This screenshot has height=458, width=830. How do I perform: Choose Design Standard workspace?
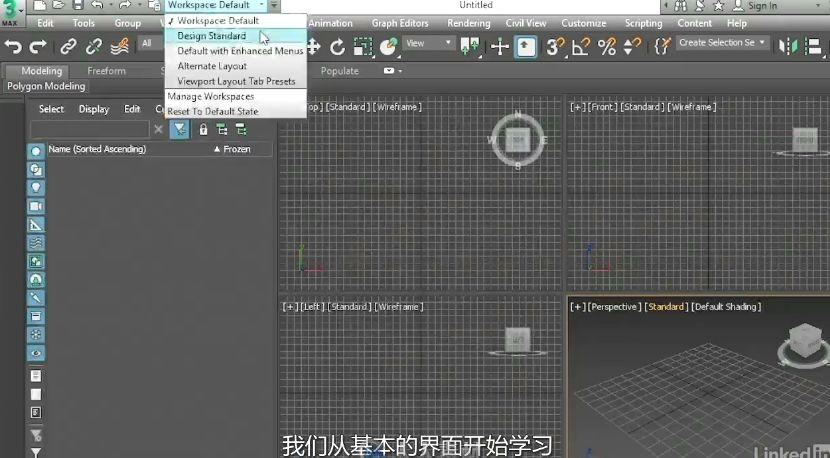(236, 35)
